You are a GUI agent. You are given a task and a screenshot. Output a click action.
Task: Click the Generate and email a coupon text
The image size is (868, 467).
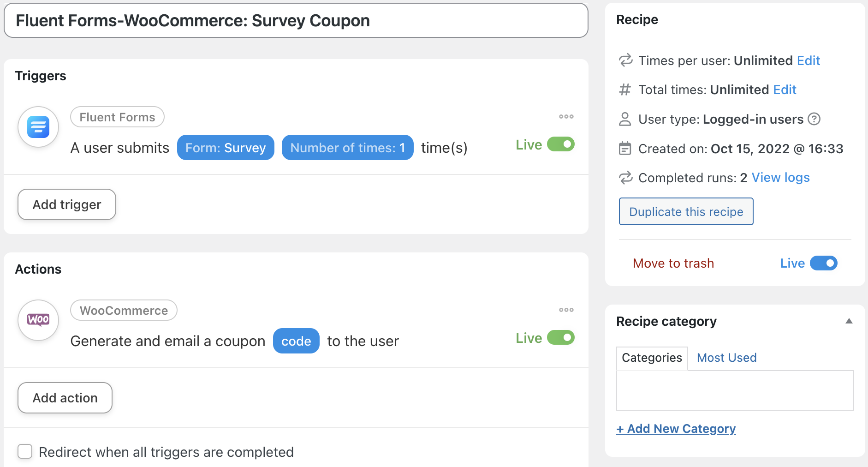tap(168, 341)
